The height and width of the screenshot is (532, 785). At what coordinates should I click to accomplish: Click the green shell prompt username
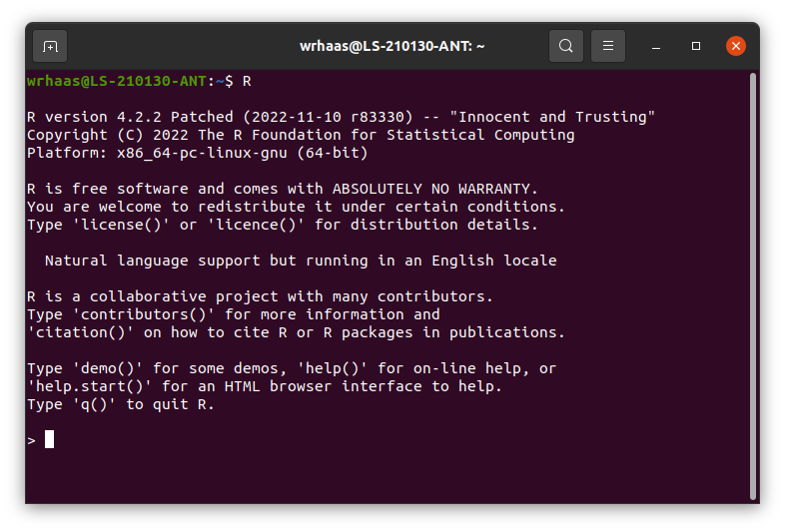click(116, 81)
